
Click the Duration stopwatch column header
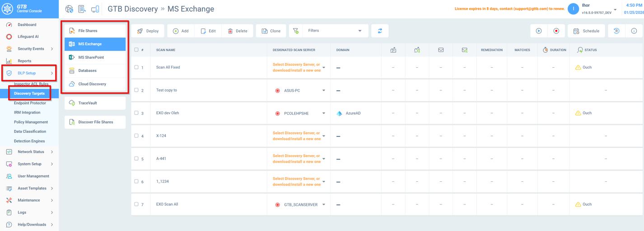coord(554,50)
